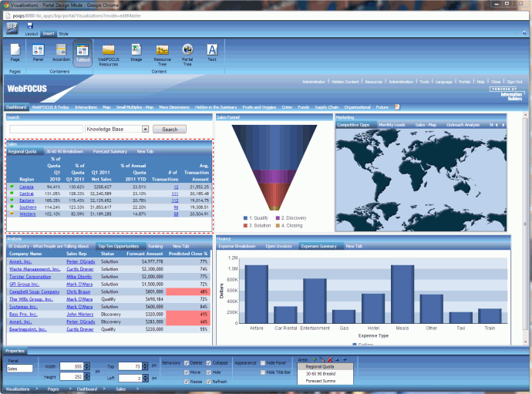The width and height of the screenshot is (532, 394).
Task: Open the Portals menu in header
Action: coord(464,82)
